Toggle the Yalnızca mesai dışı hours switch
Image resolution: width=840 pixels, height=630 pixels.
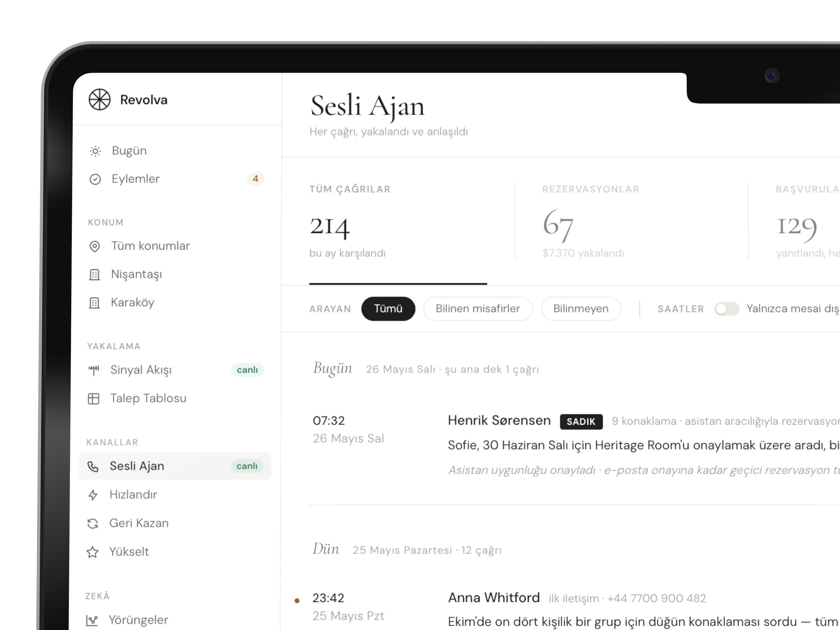click(x=727, y=309)
